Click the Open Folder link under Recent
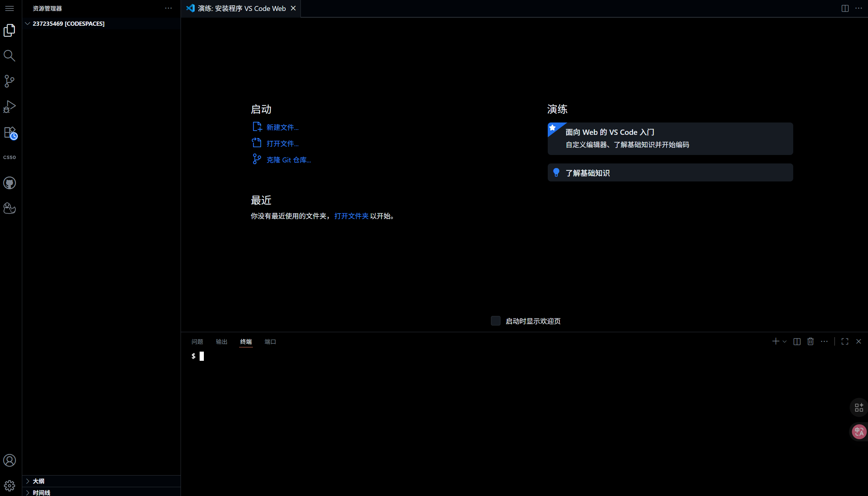 pyautogui.click(x=351, y=216)
